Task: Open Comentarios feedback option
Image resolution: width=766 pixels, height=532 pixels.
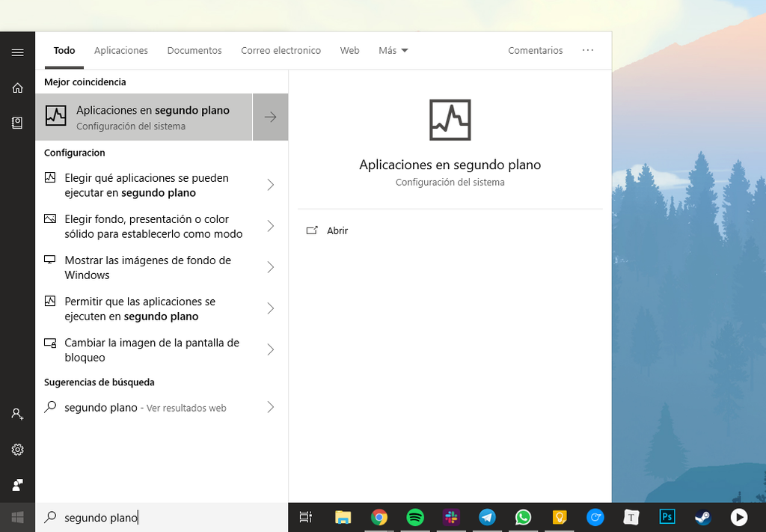Action: (x=535, y=50)
